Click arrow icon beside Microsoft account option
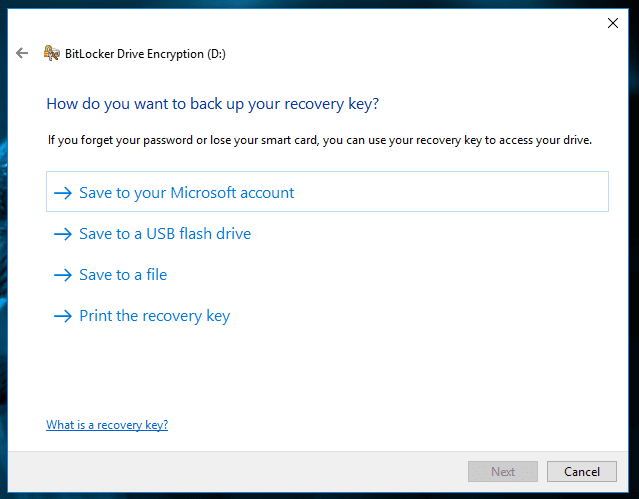 (x=63, y=193)
